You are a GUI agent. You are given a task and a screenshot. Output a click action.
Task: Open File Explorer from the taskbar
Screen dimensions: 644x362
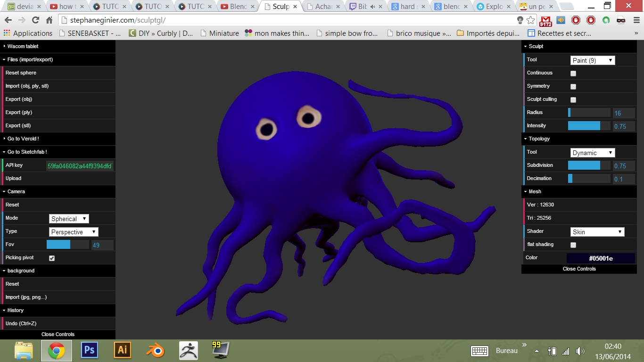click(x=24, y=350)
